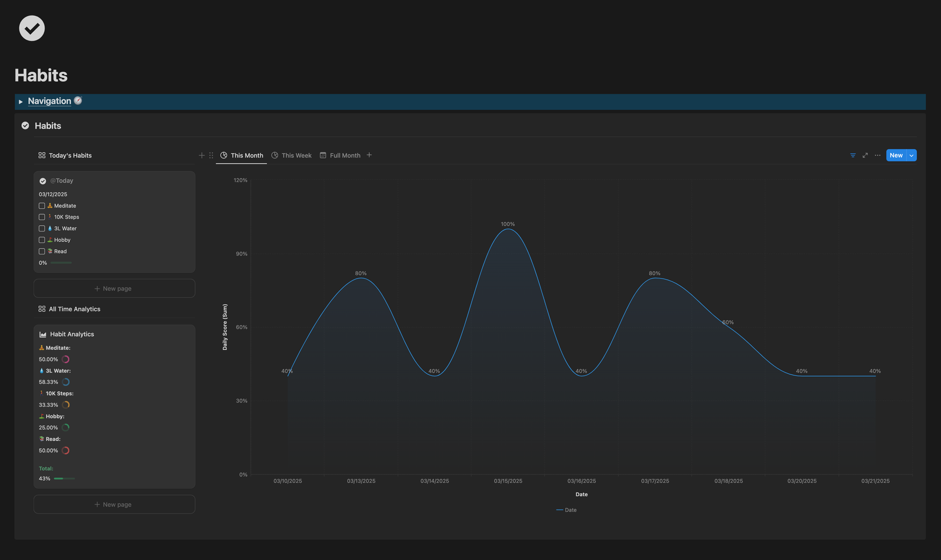Open the three-dots view options menu
Image resolution: width=941 pixels, height=560 pixels.
click(x=877, y=156)
